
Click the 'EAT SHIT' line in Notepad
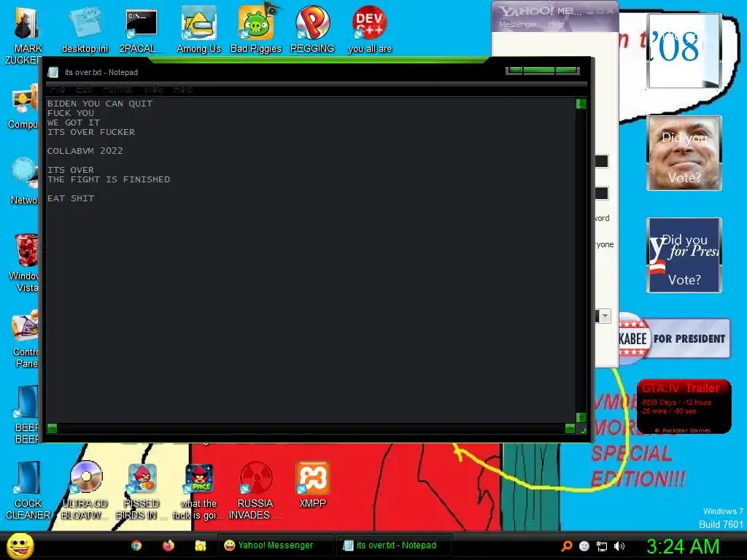(71, 198)
